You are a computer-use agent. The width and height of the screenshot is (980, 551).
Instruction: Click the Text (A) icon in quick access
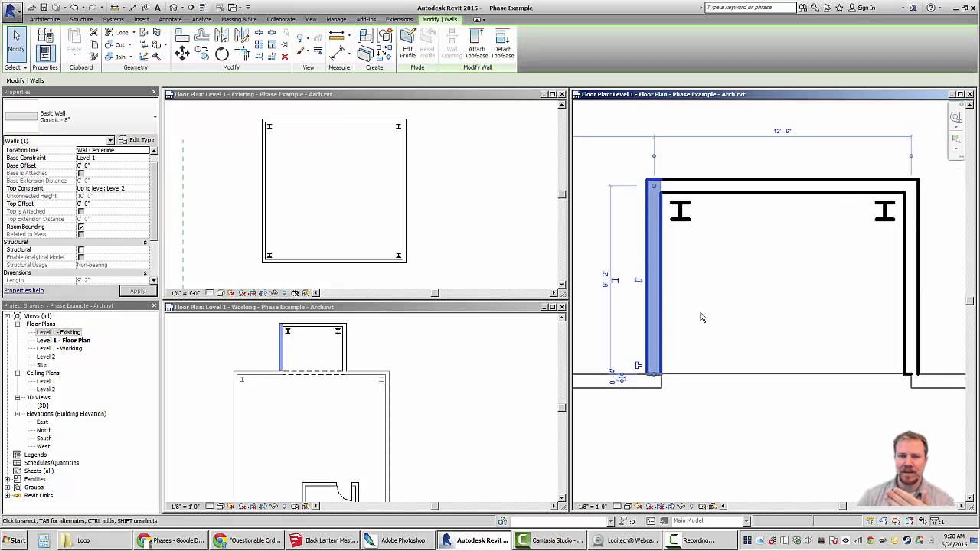(x=157, y=8)
